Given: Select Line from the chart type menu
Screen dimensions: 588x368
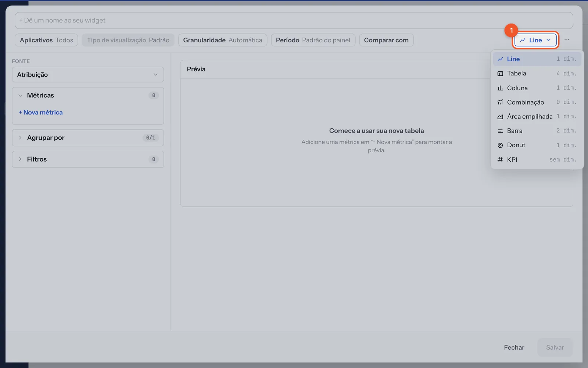Looking at the screenshot, I should point(537,59).
